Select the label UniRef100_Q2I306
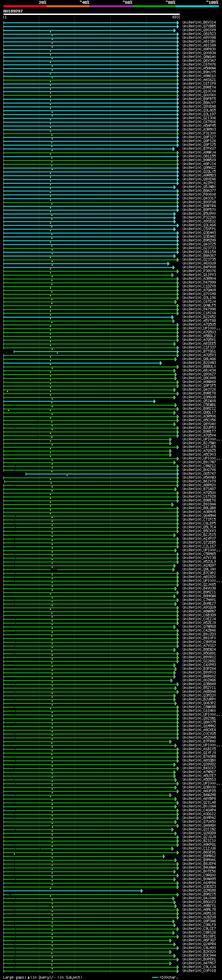The image size is (222, 980). point(199,118)
